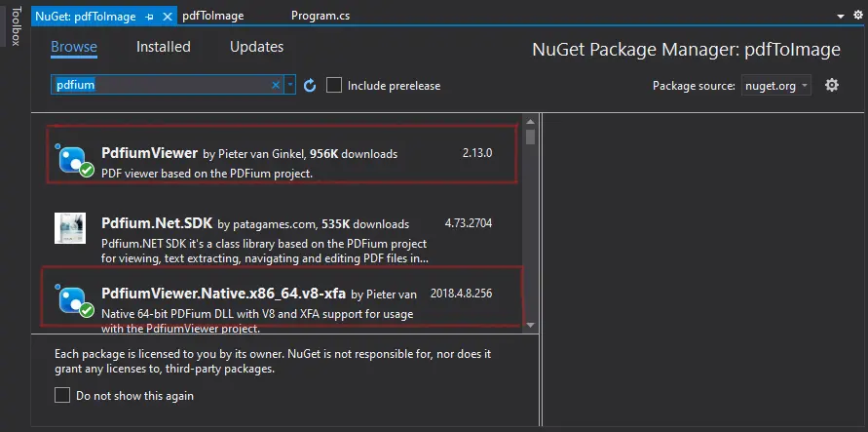868x432 pixels.
Task: Switch to the Browse tab
Action: pos(74,47)
